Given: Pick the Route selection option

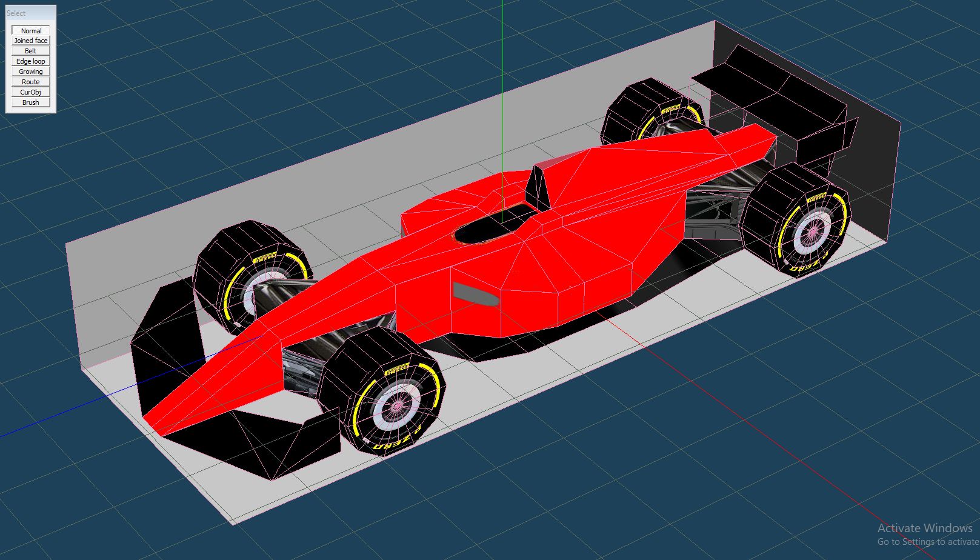Looking at the screenshot, I should pos(31,82).
